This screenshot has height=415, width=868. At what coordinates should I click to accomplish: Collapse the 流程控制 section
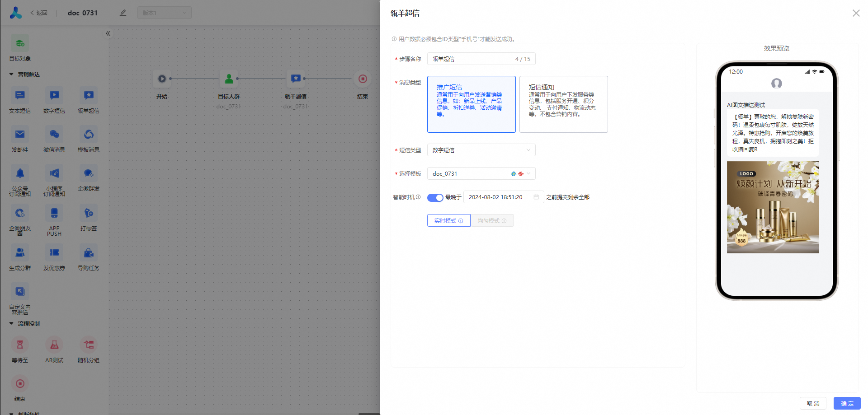(x=11, y=323)
